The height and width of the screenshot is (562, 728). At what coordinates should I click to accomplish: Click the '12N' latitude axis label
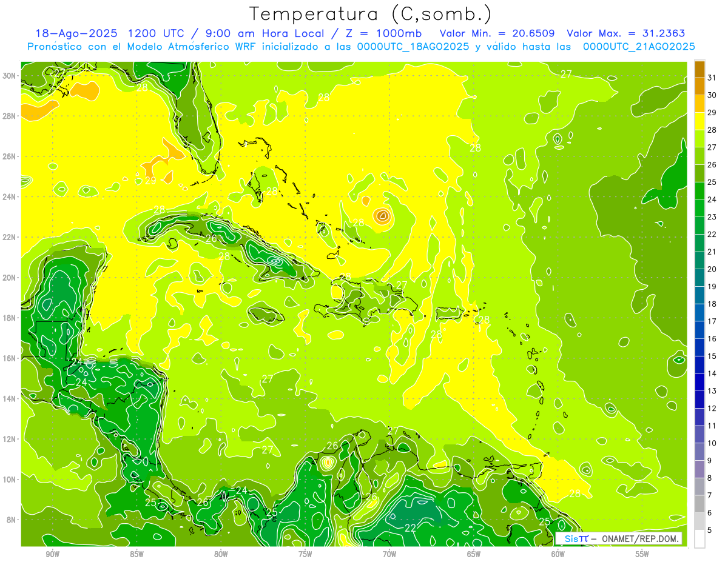click(x=10, y=439)
